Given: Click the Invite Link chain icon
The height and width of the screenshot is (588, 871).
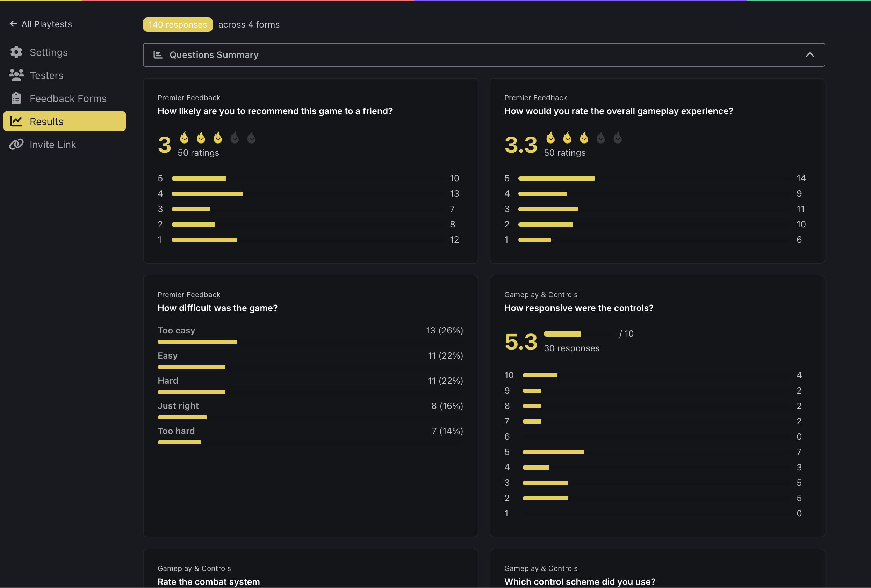Looking at the screenshot, I should (16, 144).
